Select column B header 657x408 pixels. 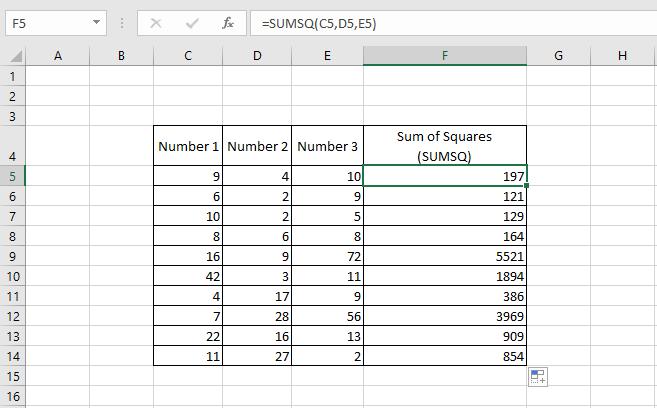click(121, 56)
